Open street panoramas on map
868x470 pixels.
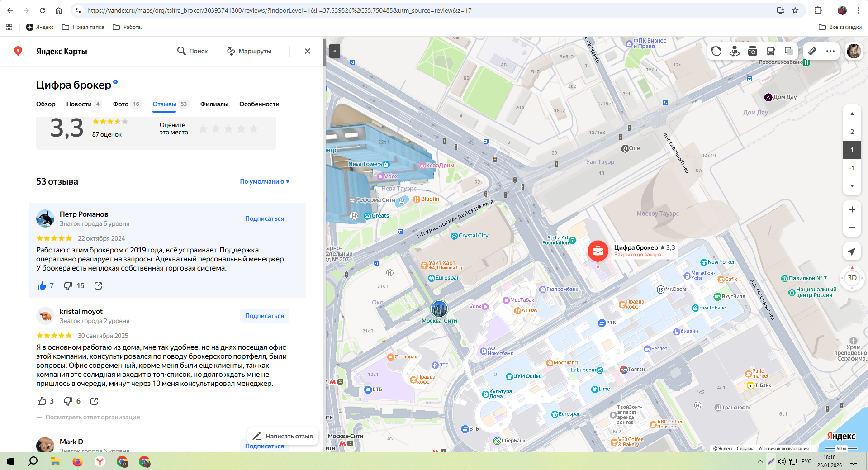[x=734, y=51]
